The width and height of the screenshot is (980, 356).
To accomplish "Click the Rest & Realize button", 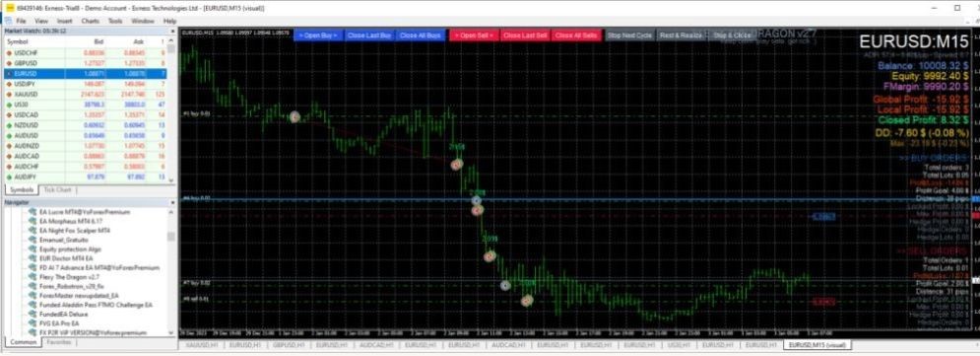I will tap(681, 36).
